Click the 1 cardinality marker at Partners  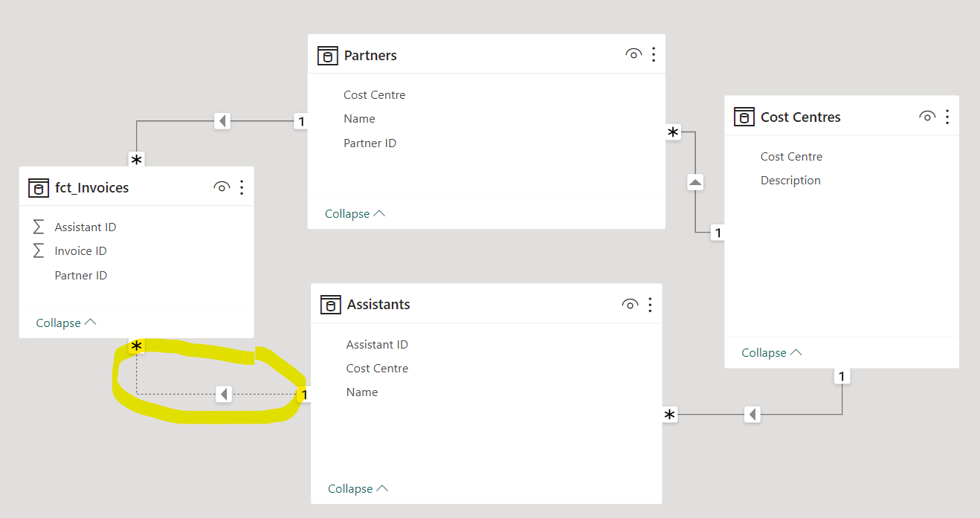(301, 121)
